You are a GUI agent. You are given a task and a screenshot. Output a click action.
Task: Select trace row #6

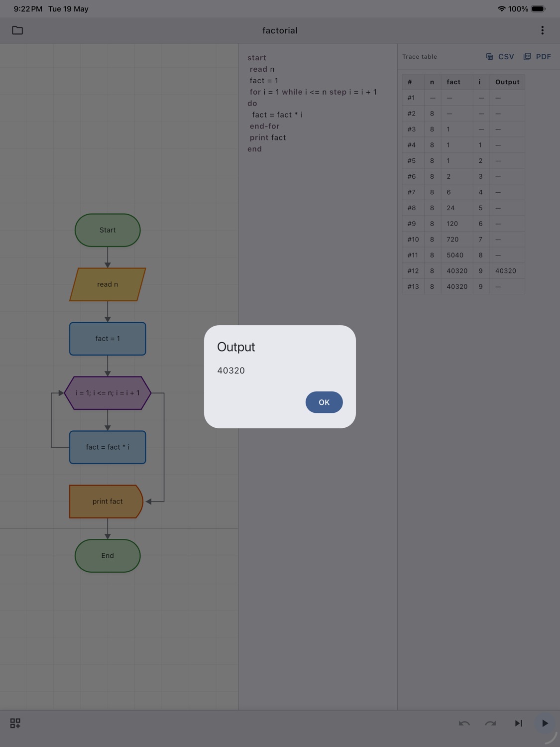coord(463,177)
